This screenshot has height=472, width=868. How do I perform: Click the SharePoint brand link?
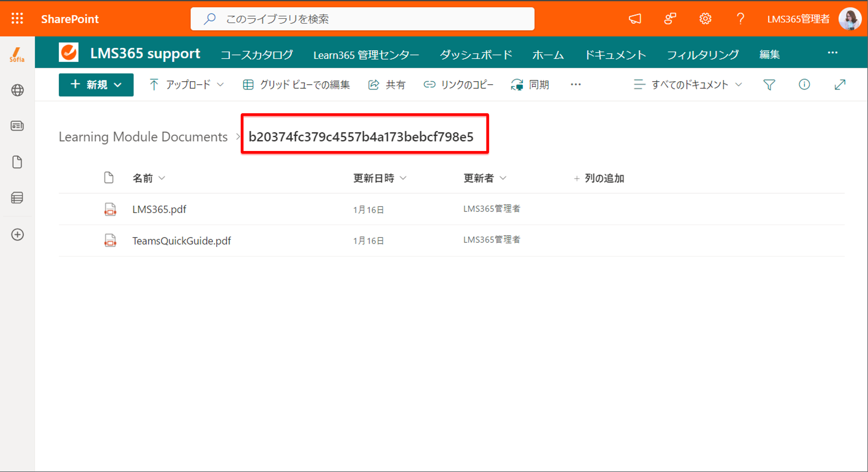(x=70, y=19)
